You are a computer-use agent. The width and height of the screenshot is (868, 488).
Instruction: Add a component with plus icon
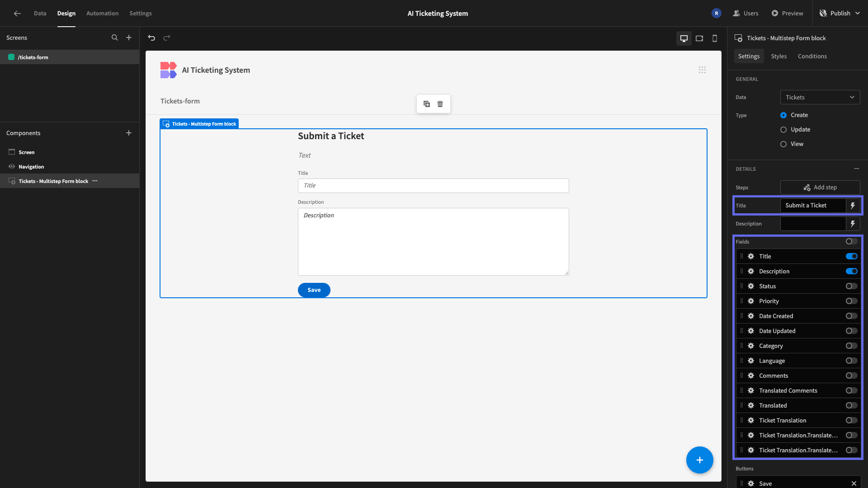[x=129, y=133]
